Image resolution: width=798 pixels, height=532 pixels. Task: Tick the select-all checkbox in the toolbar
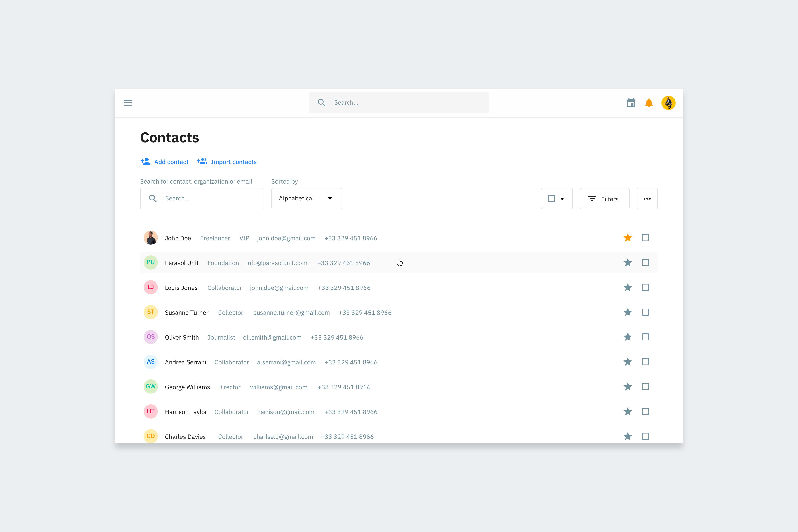click(x=552, y=198)
